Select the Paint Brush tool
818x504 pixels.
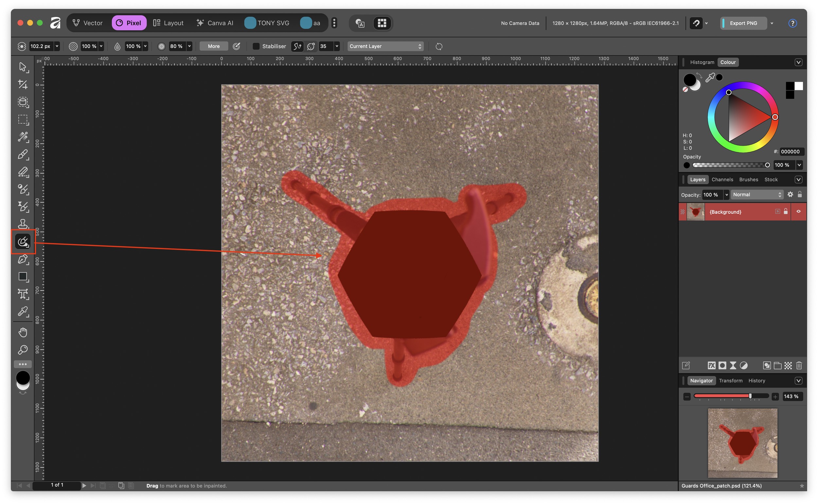[x=23, y=154]
